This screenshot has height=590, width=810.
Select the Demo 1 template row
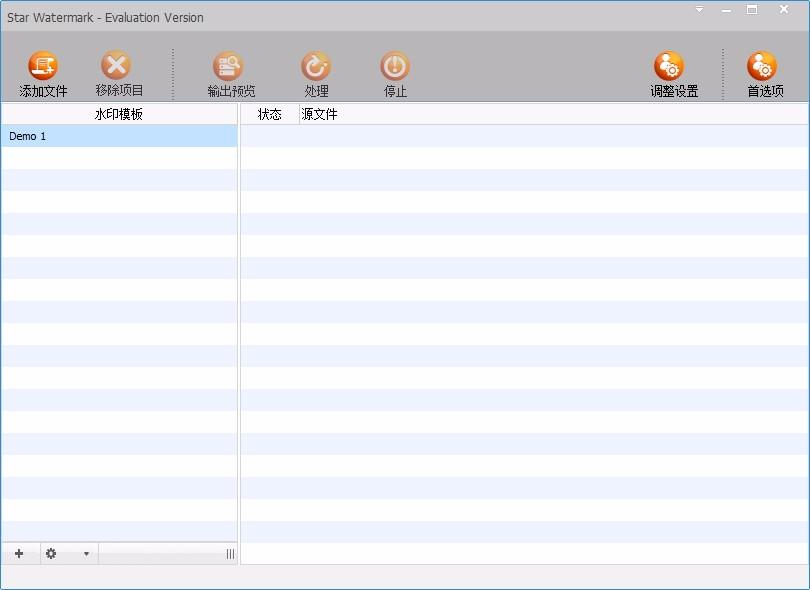click(x=119, y=136)
